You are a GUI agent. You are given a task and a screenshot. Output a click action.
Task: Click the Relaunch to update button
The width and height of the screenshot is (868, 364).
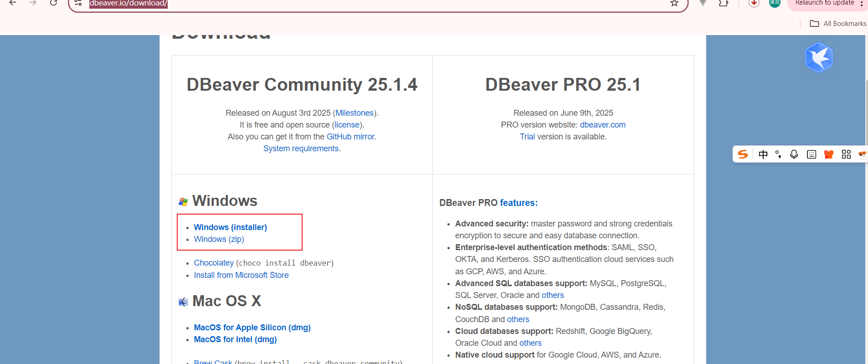825,3
